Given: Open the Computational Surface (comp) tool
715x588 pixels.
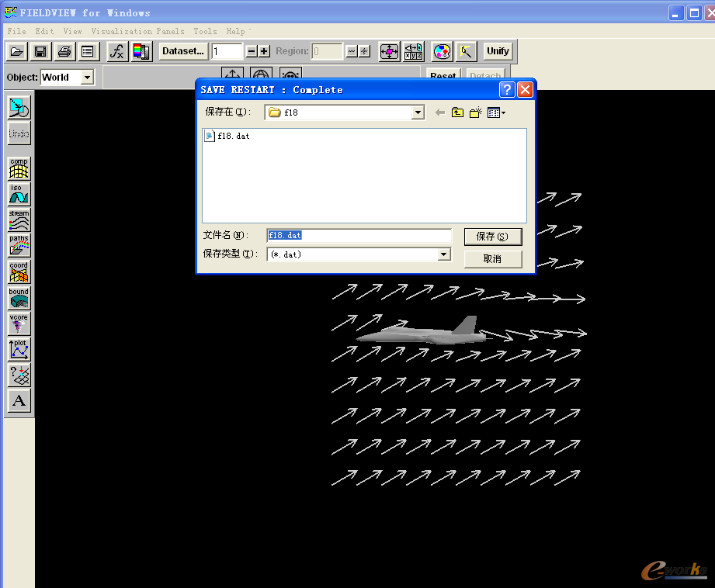Looking at the screenshot, I should [x=19, y=168].
